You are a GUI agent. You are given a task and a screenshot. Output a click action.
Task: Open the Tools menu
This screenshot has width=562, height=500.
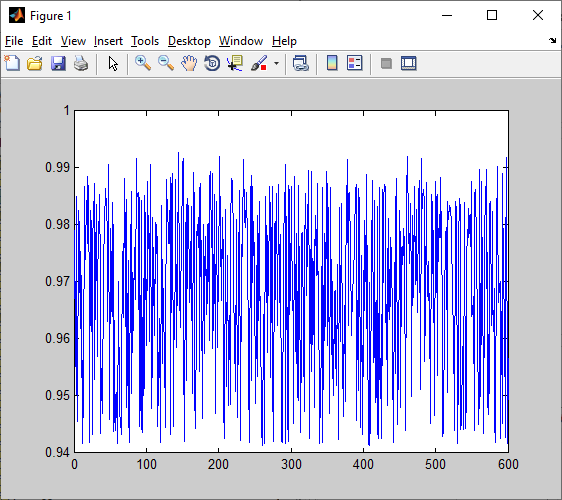tap(145, 41)
